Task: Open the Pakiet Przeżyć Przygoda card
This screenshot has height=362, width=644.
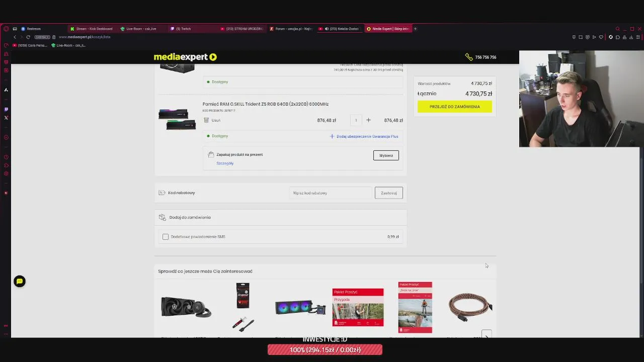Action: point(358,307)
